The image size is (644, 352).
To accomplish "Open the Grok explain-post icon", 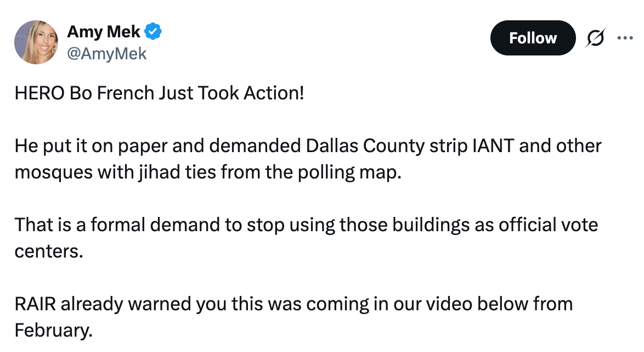I will pyautogui.click(x=595, y=38).
